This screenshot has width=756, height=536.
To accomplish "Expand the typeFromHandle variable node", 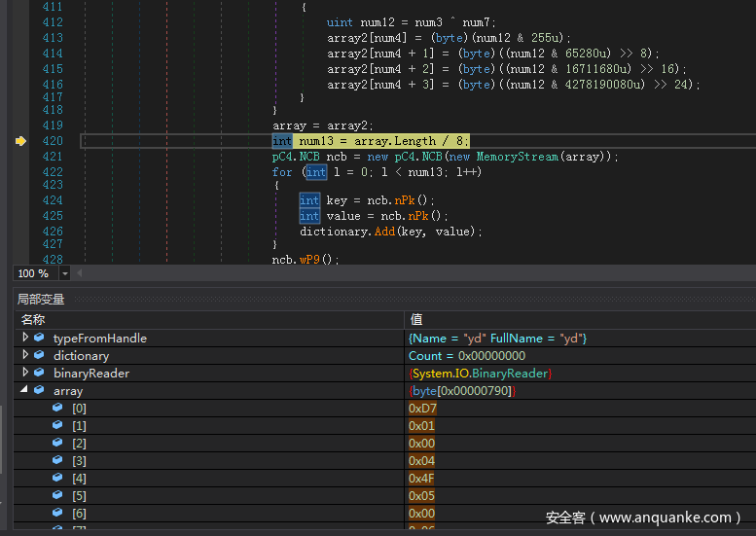I will [x=25, y=338].
